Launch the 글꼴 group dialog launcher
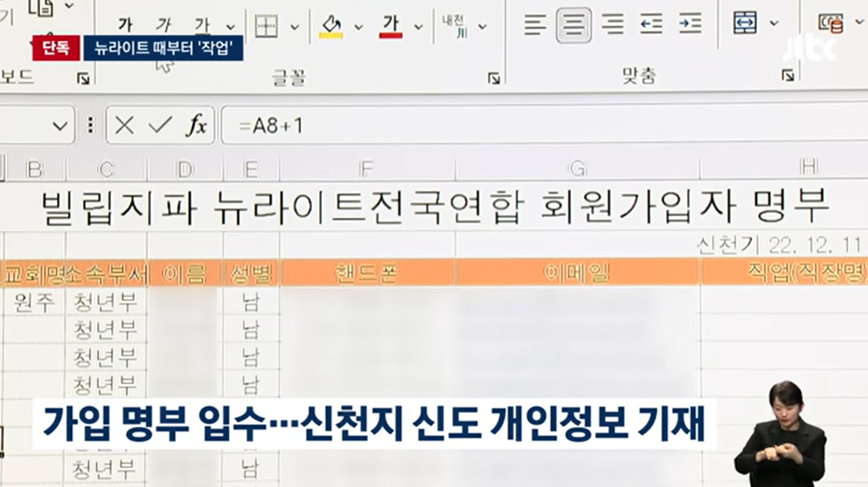Screen dimensions: 868x487 [x=494, y=78]
